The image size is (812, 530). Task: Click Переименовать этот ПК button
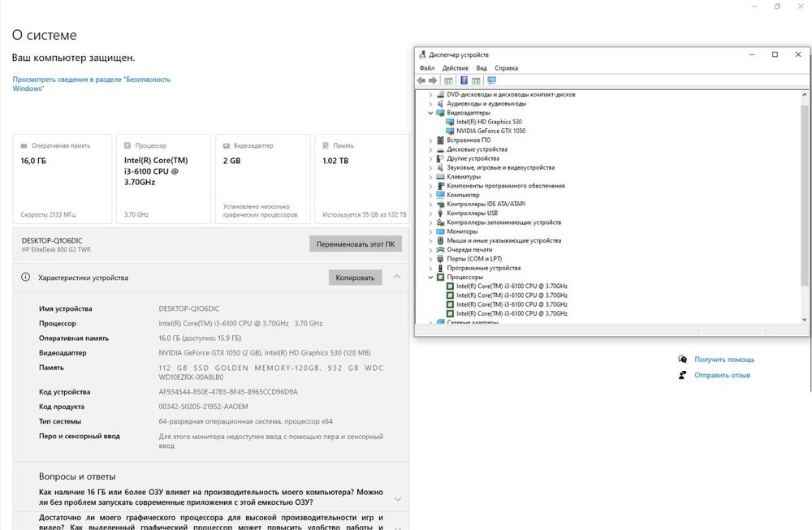pyautogui.click(x=356, y=243)
